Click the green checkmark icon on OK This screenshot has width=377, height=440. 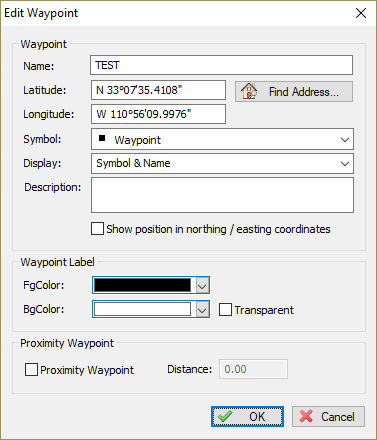[x=225, y=416]
